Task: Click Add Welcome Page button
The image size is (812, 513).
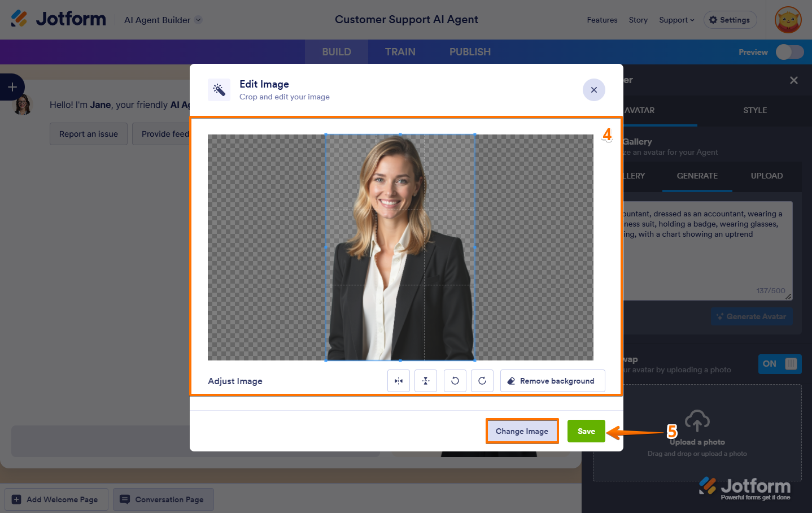Action: pyautogui.click(x=56, y=499)
